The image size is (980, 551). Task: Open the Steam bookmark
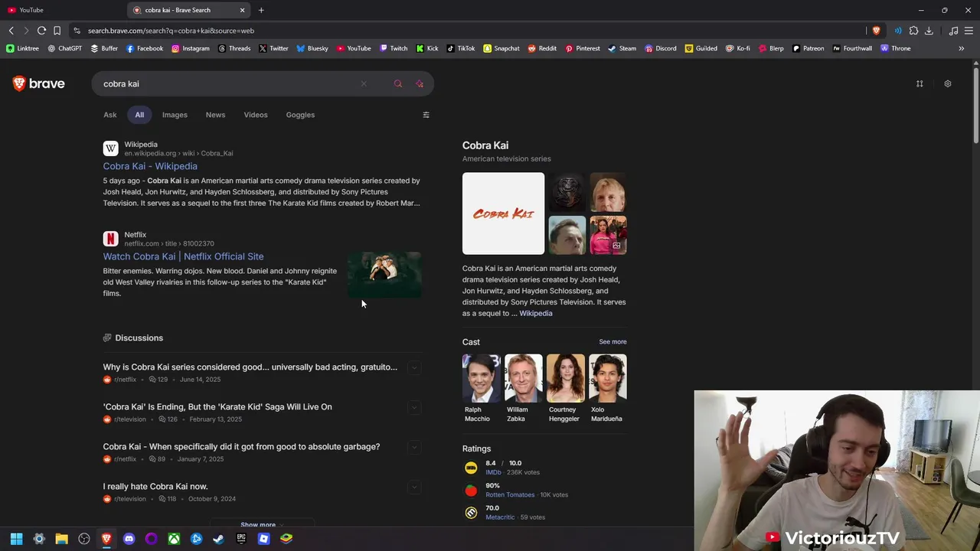click(x=622, y=48)
